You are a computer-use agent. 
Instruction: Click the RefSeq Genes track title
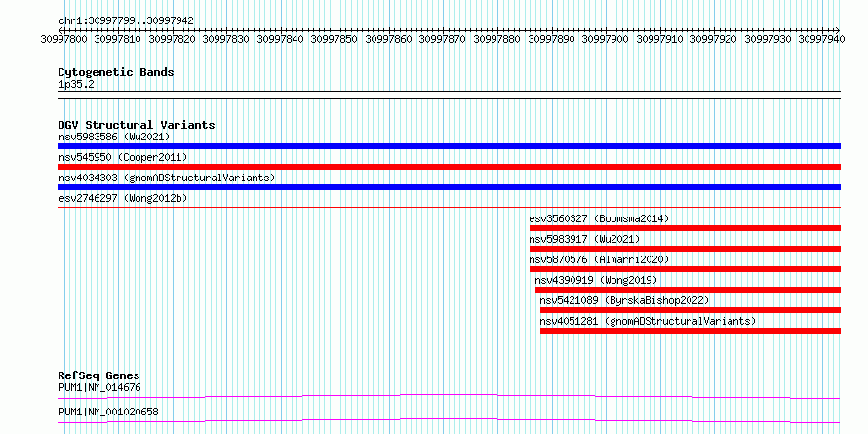point(99,375)
